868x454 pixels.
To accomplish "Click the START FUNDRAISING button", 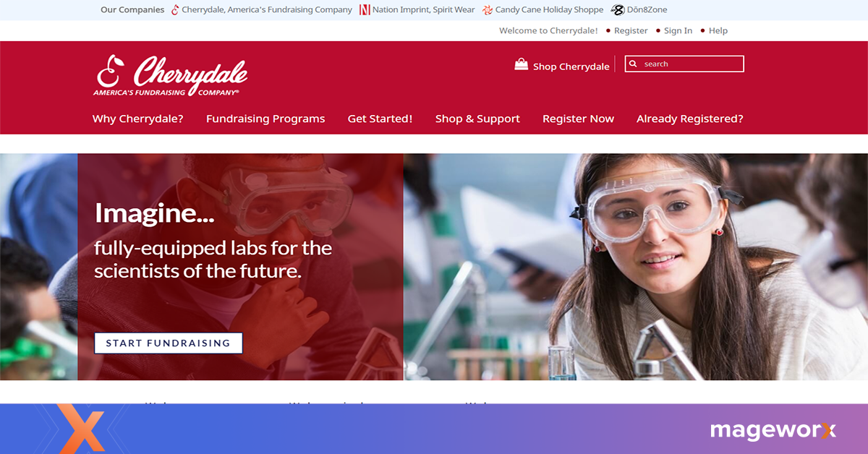I will 168,343.
